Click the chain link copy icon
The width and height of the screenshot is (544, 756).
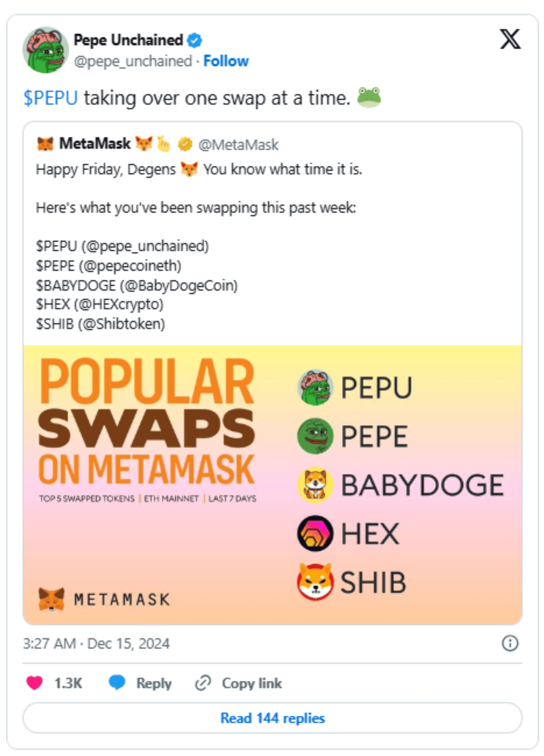coord(203,683)
